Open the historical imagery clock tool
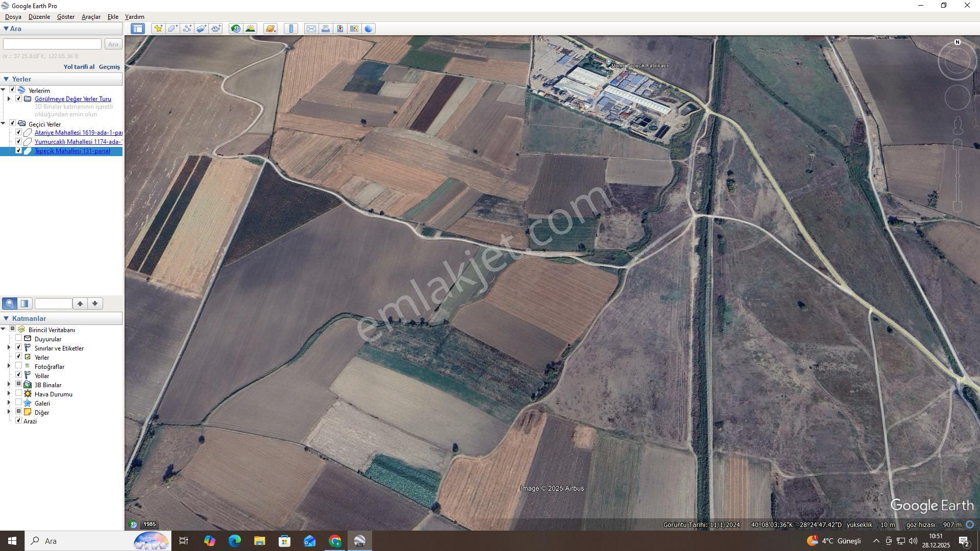 pos(235,29)
